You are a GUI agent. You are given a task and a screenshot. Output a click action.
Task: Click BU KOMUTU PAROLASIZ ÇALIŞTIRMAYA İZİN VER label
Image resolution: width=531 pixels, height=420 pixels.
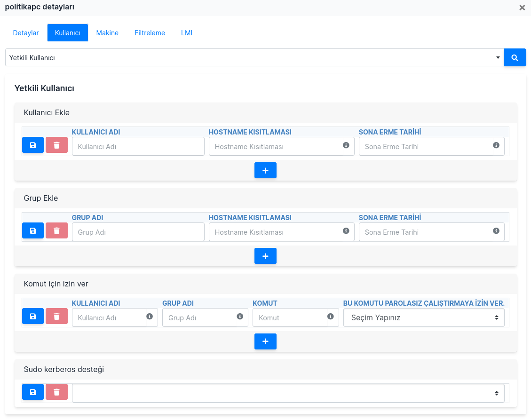click(x=424, y=303)
